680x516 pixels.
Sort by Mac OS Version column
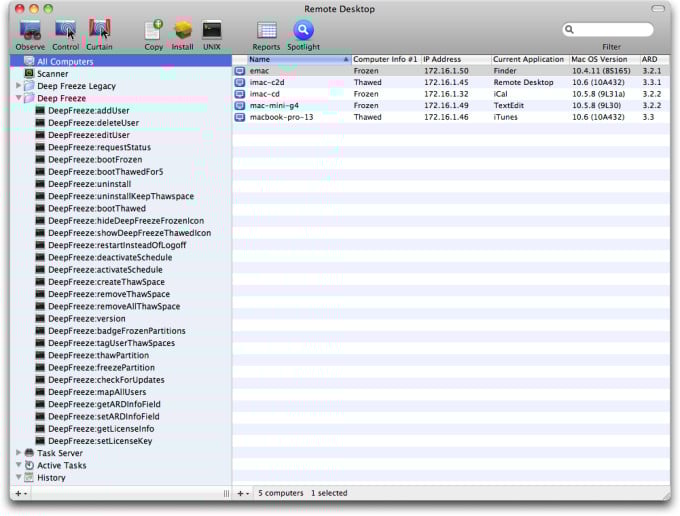[x=605, y=59]
